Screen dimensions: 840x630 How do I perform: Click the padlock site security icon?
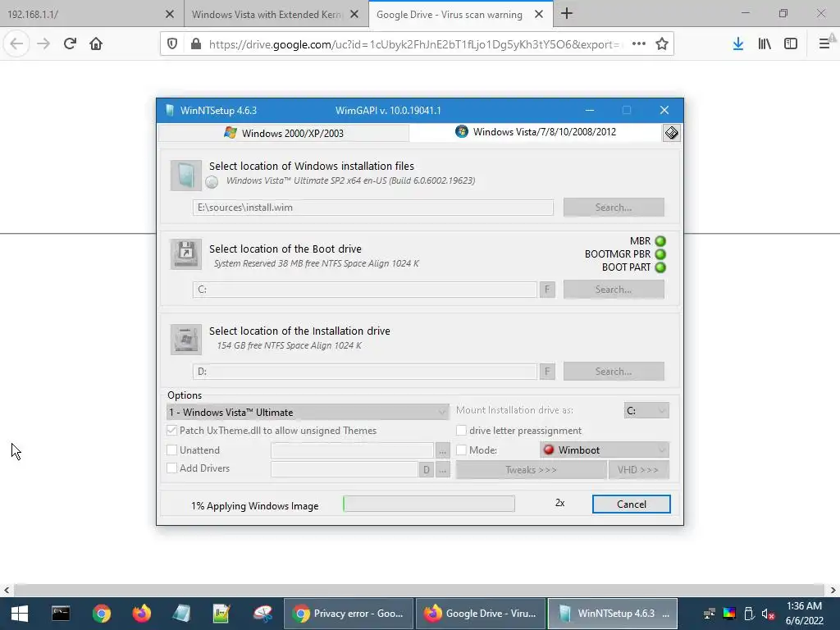tap(196, 44)
